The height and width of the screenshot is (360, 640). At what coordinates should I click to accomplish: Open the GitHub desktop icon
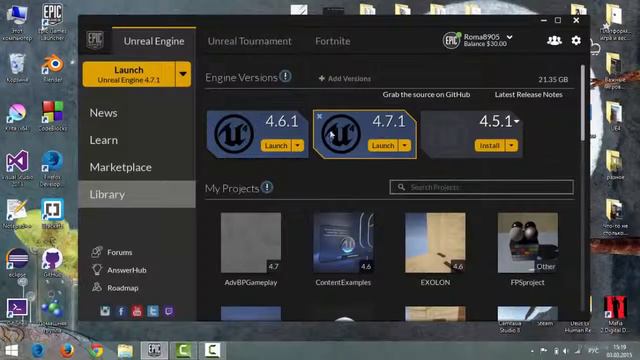point(52,262)
